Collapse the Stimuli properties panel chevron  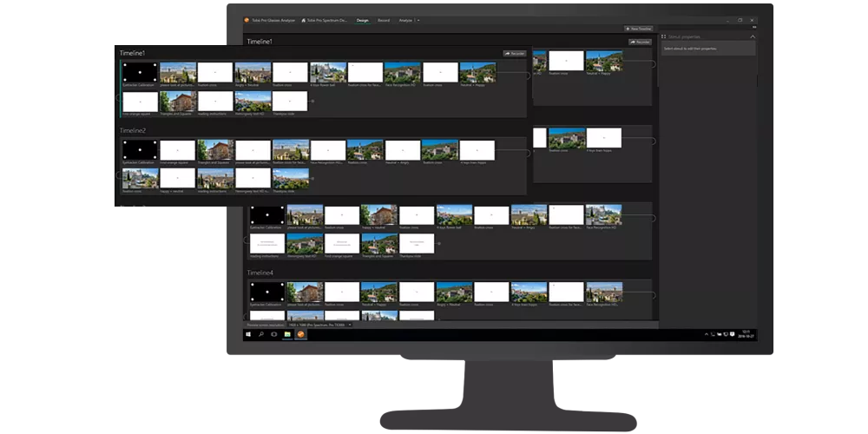(x=753, y=36)
